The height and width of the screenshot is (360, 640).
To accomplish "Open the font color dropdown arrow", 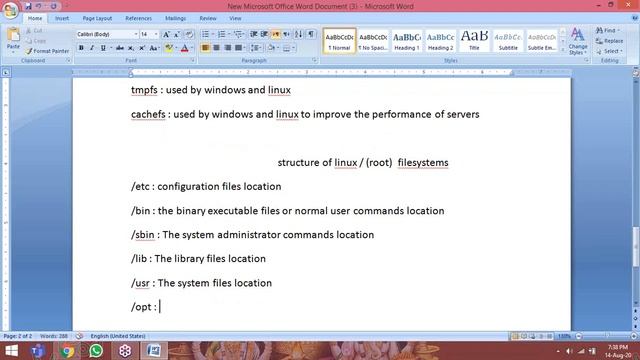I will coord(192,48).
